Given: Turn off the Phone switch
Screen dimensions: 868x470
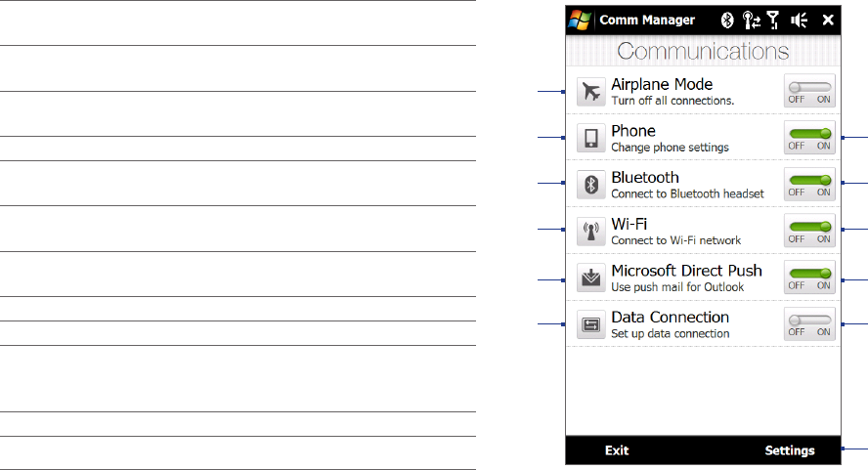Looking at the screenshot, I should (x=809, y=137).
